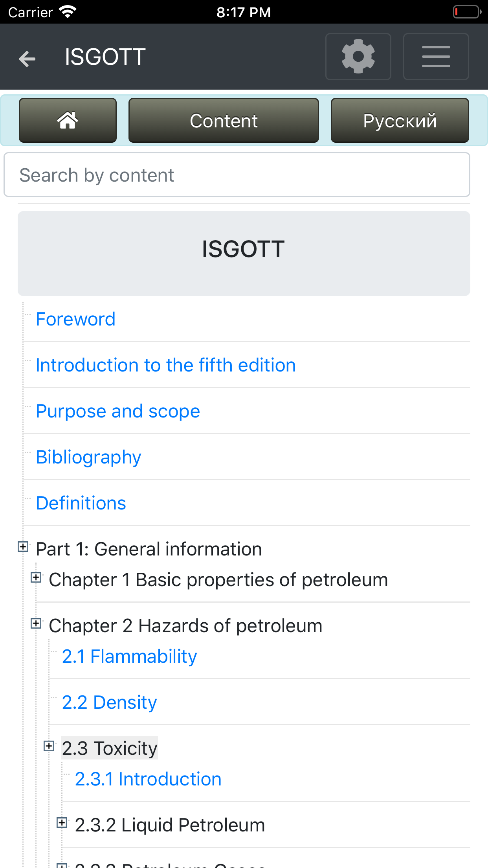The width and height of the screenshot is (488, 868).
Task: Focus the Search by content field
Action: (x=237, y=175)
